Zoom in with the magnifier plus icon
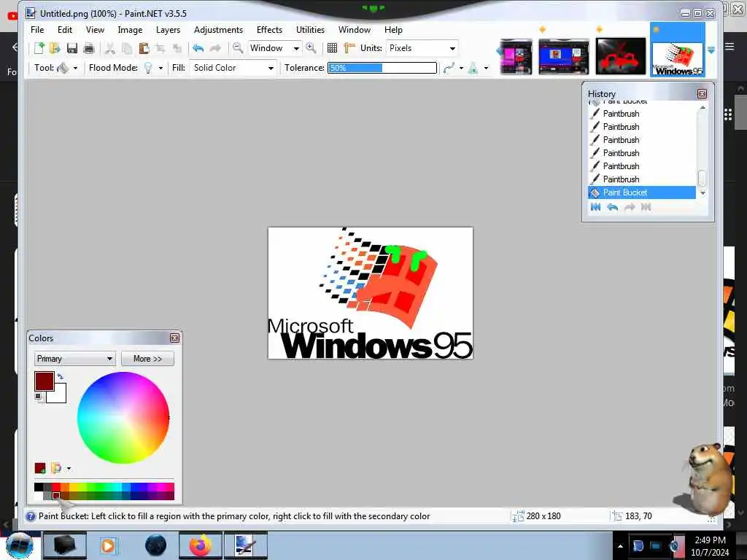This screenshot has width=747, height=560. tap(311, 48)
